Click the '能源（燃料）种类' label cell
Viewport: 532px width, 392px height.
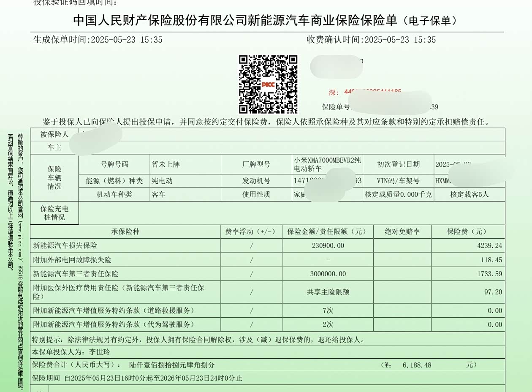(x=114, y=181)
